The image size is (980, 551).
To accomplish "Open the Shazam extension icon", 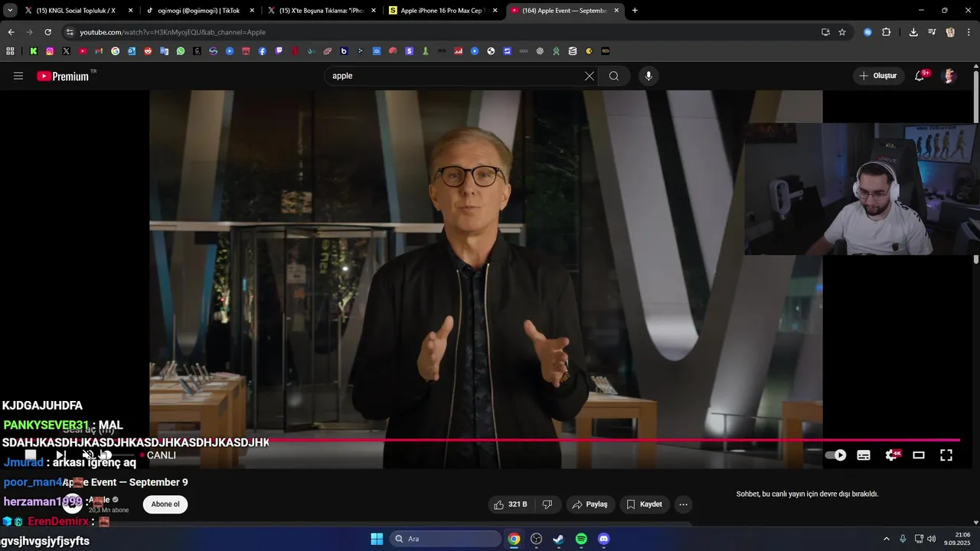I will click(867, 32).
